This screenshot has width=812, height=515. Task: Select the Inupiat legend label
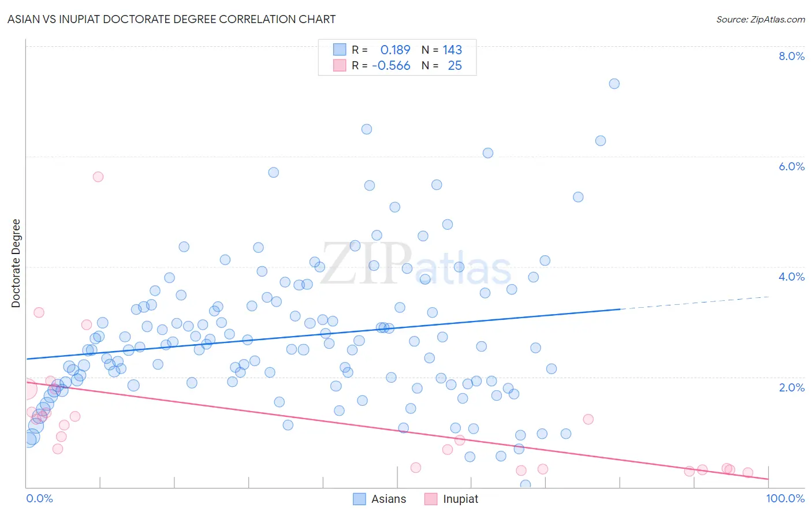pyautogui.click(x=460, y=499)
